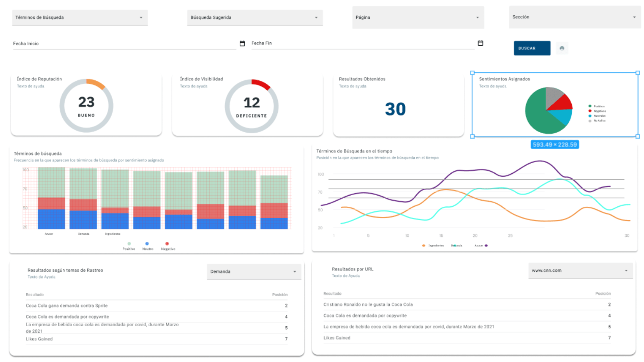Click the red slice of the pie chart
The width and height of the screenshot is (644, 362).
[x=562, y=103]
